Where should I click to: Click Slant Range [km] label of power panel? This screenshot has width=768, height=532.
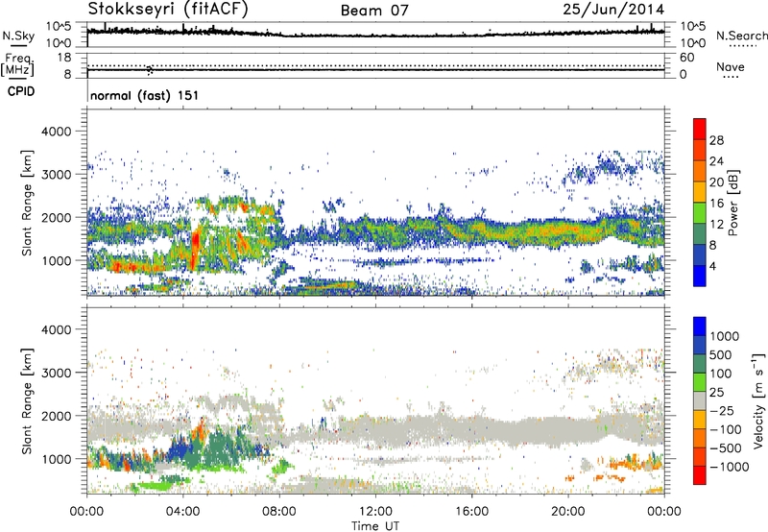point(27,203)
